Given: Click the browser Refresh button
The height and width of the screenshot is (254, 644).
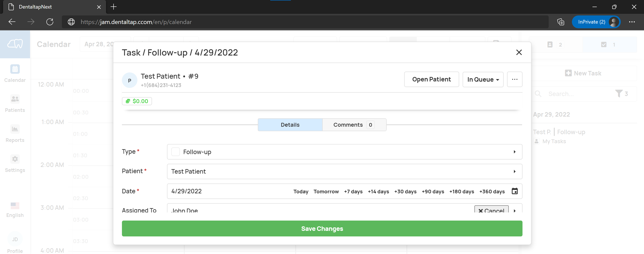Looking at the screenshot, I should 50,22.
